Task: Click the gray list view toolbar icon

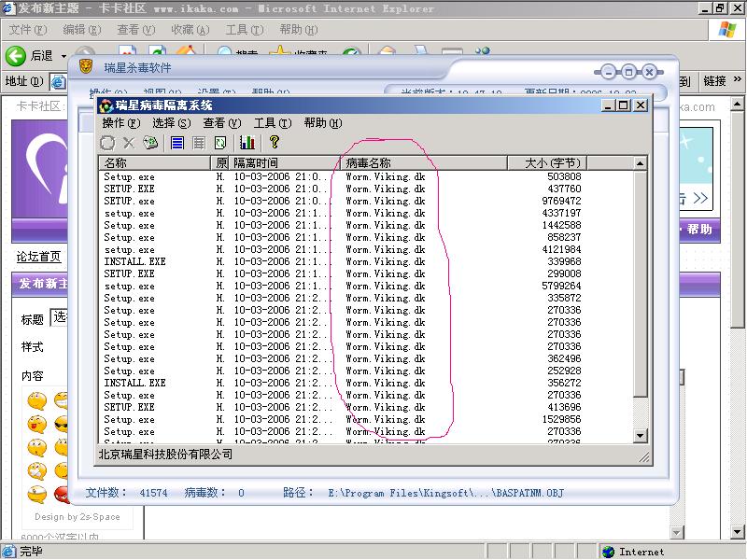Action: click(199, 143)
